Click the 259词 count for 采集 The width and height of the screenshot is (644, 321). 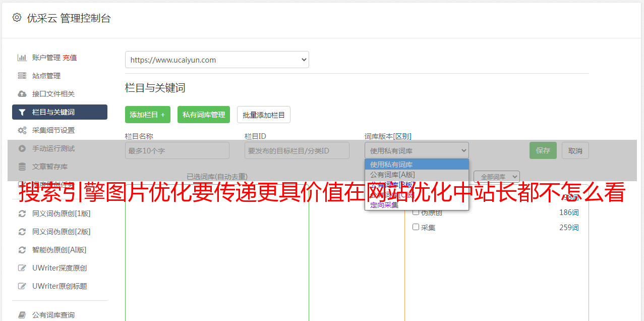pyautogui.click(x=569, y=228)
